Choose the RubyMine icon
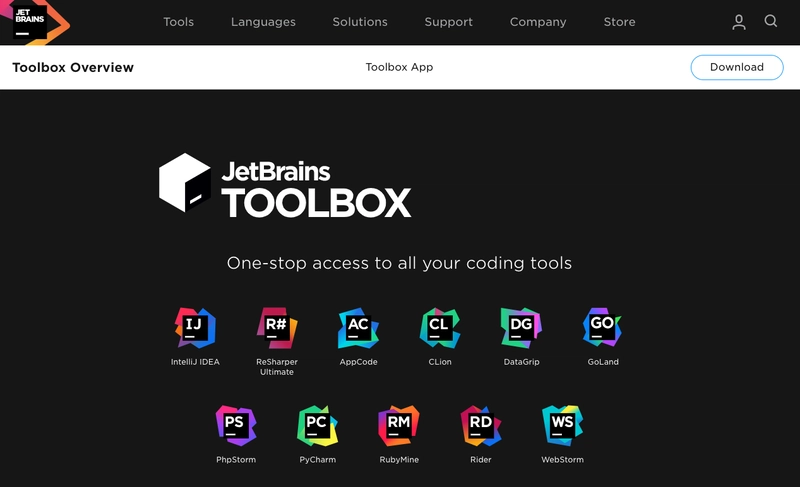The width and height of the screenshot is (800, 487). coord(399,425)
